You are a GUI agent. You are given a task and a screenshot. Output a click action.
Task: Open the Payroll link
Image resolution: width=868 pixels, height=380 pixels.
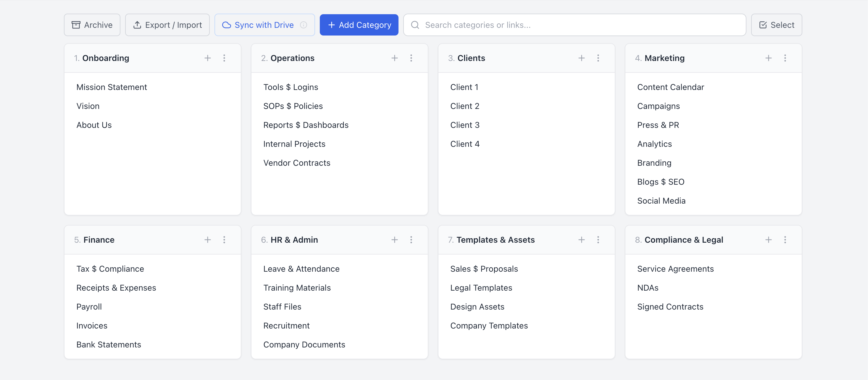point(89,307)
